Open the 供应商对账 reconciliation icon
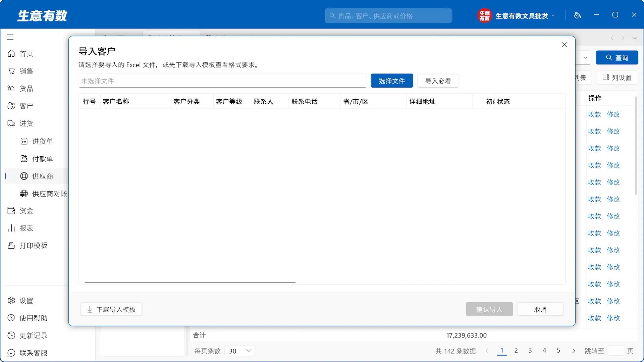Viewport: 644px width, 362px height. coord(24,194)
